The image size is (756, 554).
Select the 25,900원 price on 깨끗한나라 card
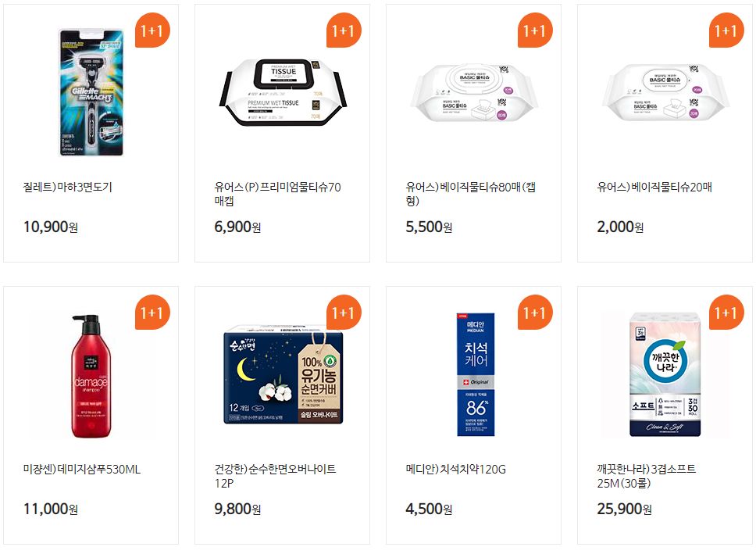point(624,509)
